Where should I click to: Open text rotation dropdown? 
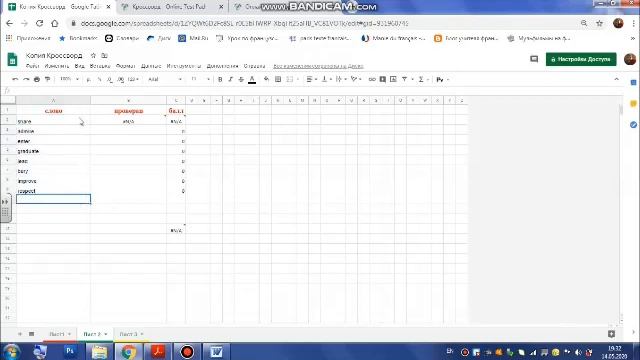(356, 79)
